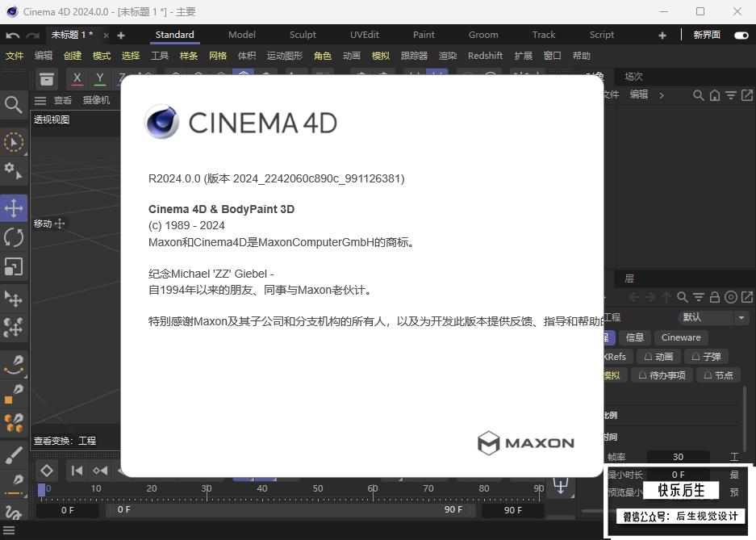The height and width of the screenshot is (540, 756).
Task: Open the 节点 attribute tab
Action: (x=718, y=375)
